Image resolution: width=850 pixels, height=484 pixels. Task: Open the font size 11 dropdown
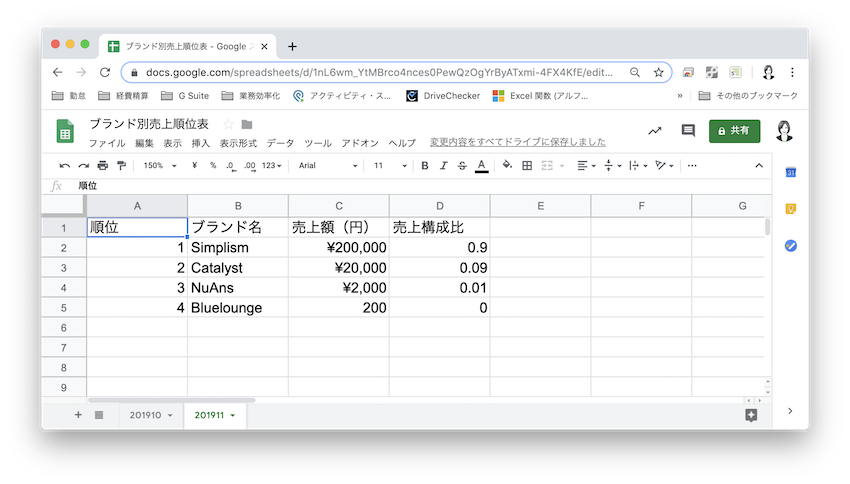pyautogui.click(x=385, y=166)
